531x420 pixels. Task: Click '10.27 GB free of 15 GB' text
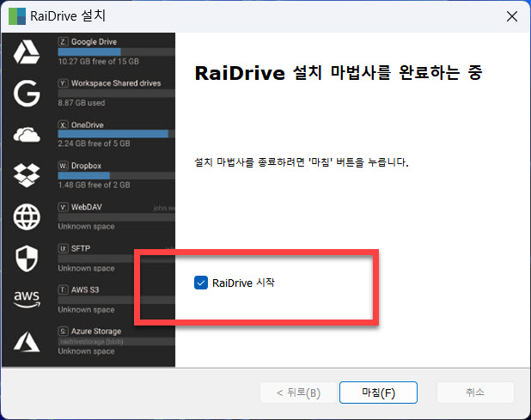pyautogui.click(x=98, y=61)
